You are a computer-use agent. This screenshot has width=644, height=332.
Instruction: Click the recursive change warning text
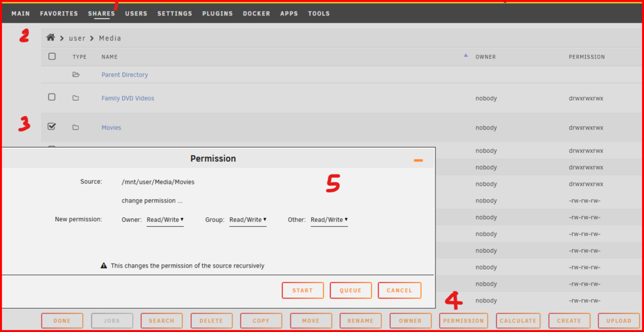coord(187,266)
